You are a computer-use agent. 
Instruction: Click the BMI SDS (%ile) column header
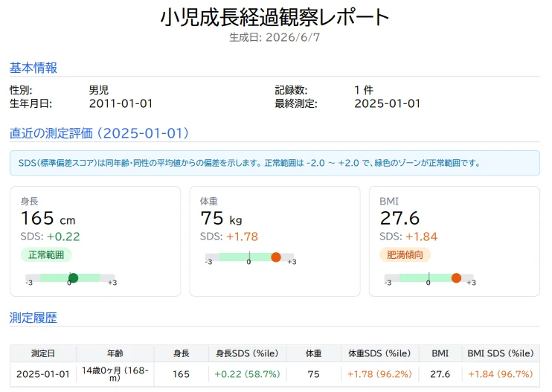(x=500, y=353)
